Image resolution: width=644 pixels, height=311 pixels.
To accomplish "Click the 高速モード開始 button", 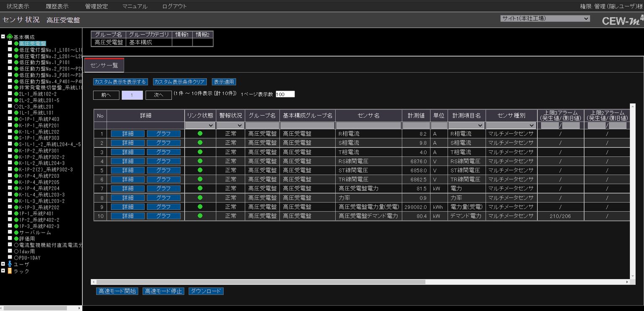I will click(x=117, y=291).
